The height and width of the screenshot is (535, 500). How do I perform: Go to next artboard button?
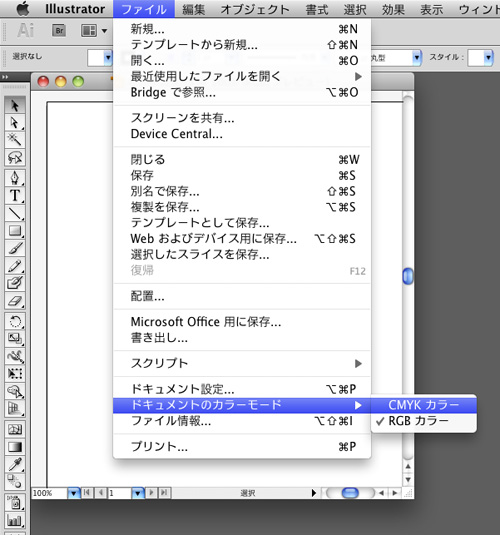pyautogui.click(x=151, y=492)
